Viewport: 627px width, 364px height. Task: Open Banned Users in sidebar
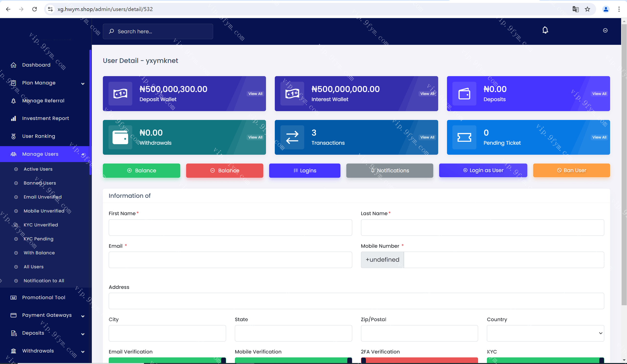pyautogui.click(x=40, y=183)
